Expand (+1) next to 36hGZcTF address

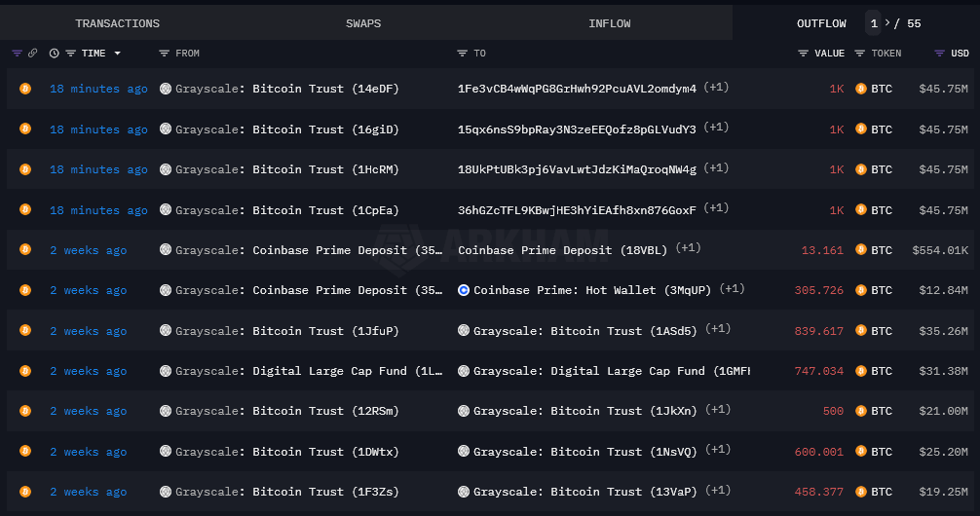coord(716,208)
